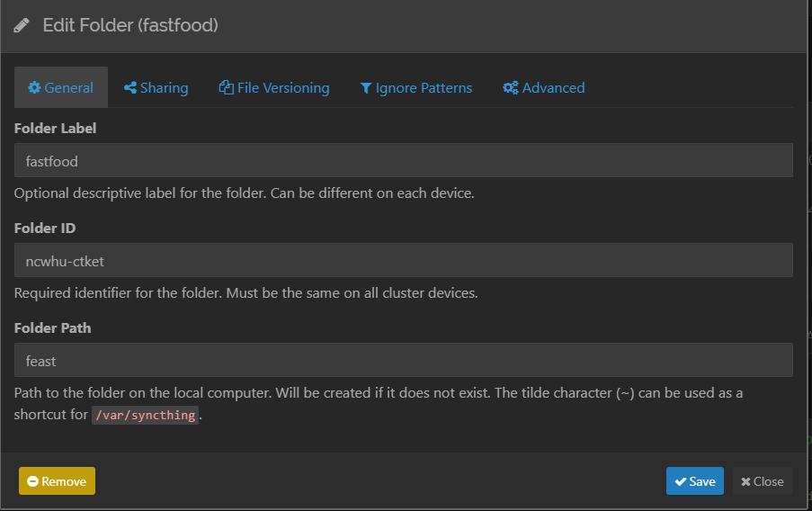Click the share icon on the Sharing tab
The height and width of the screenshot is (511, 812).
click(130, 88)
